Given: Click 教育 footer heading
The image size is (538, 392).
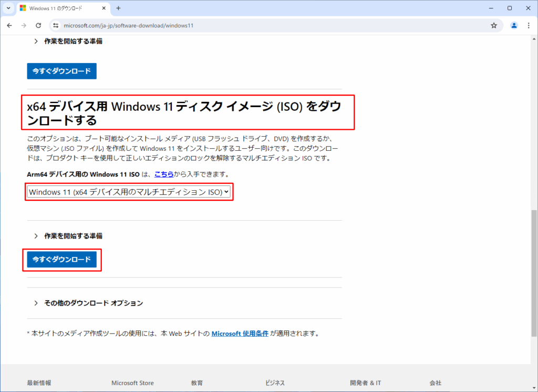Looking at the screenshot, I should [197, 383].
